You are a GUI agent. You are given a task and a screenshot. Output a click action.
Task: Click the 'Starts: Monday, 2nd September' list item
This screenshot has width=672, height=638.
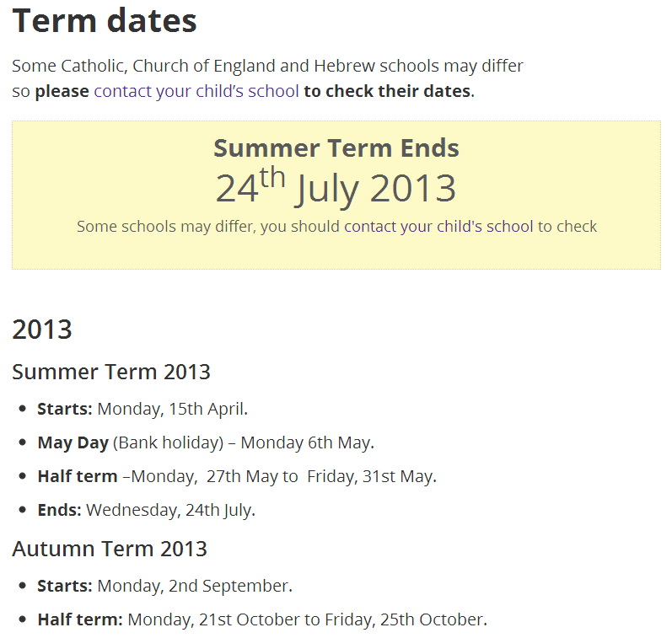coord(164,586)
